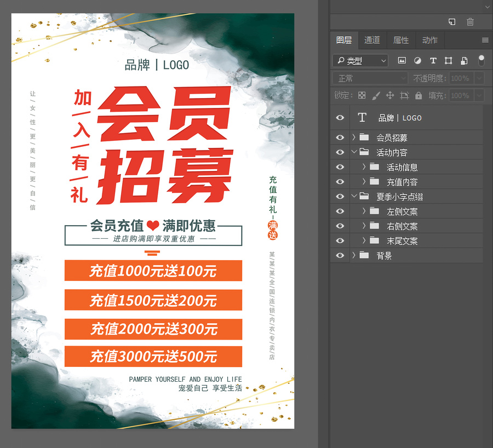Screen dimensions: 493x448
Task: Filter layers by type layer icon
Action: click(x=433, y=60)
